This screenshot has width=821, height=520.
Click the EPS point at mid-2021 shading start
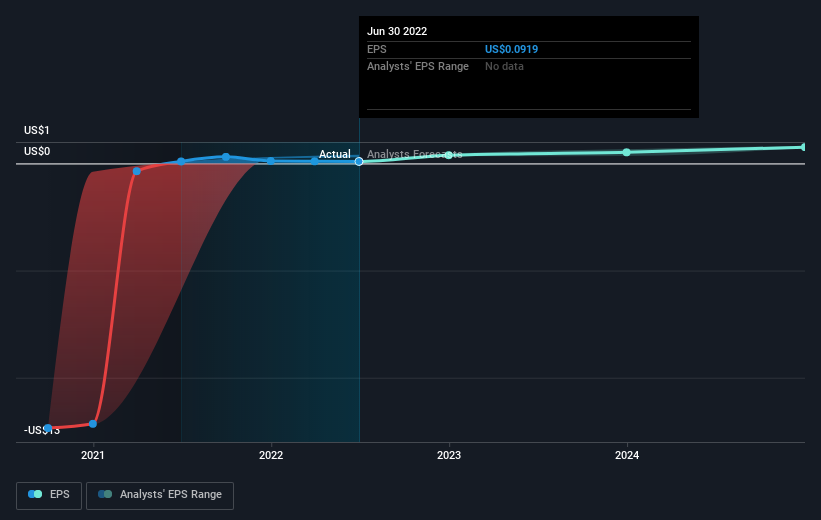tap(181, 161)
